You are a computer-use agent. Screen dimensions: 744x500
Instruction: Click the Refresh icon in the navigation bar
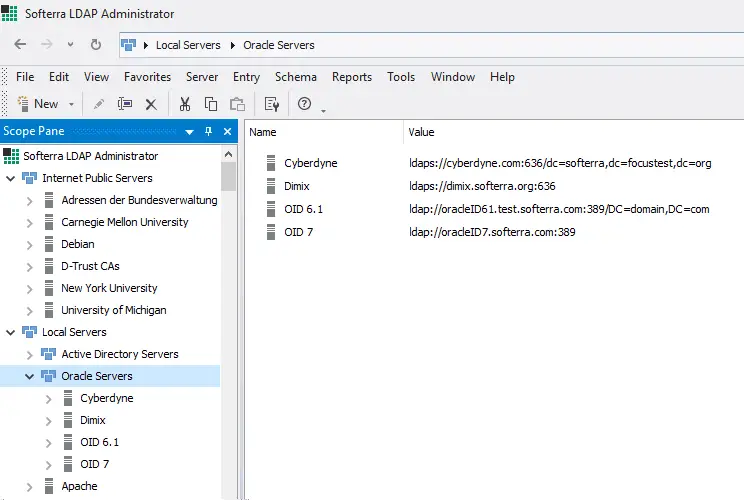pos(96,45)
